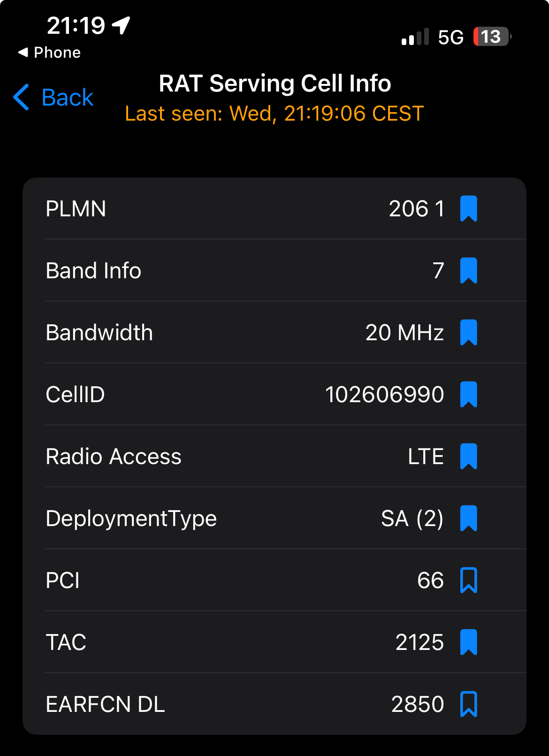Go back using the Back button
Screen dimensions: 549x756
[67, 98]
